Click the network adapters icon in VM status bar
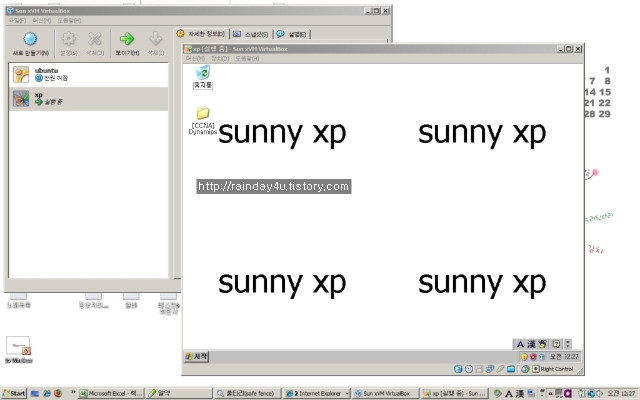This screenshot has height=400, width=640. click(490, 369)
